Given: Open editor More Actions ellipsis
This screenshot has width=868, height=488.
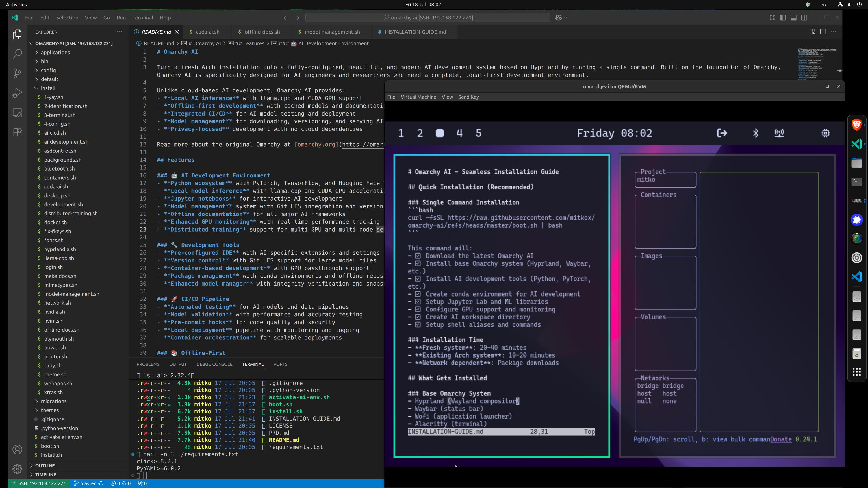Looking at the screenshot, I should pos(833,32).
